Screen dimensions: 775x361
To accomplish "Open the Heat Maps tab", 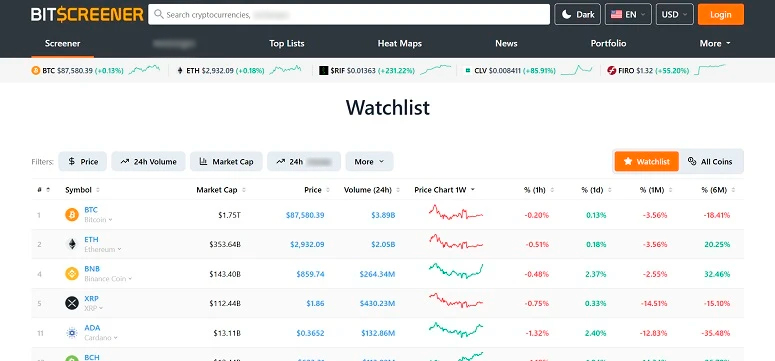I will click(399, 44).
